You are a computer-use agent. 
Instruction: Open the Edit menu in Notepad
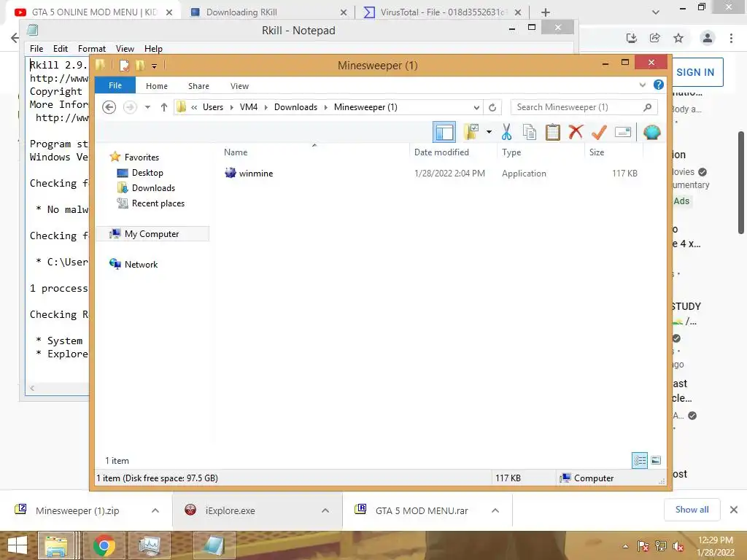[60, 49]
